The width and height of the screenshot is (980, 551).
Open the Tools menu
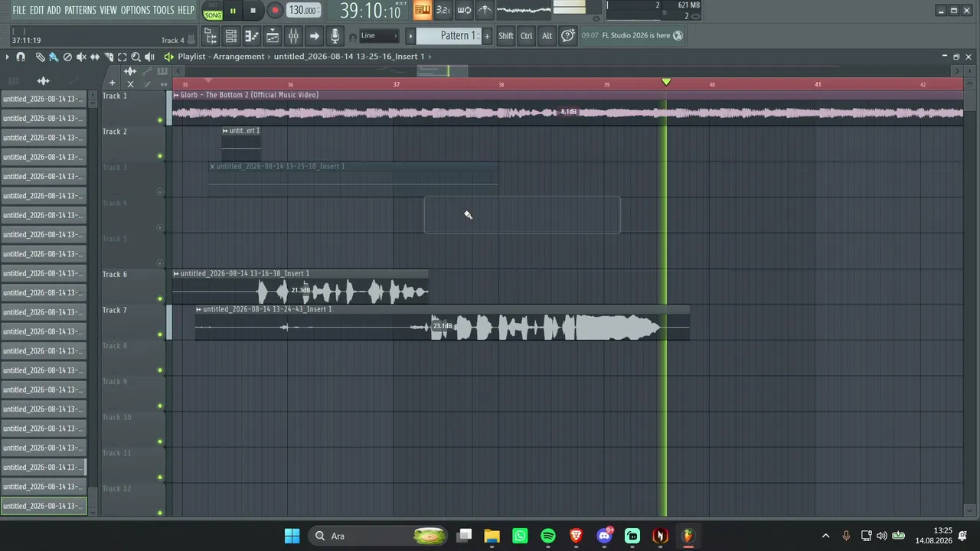click(164, 10)
